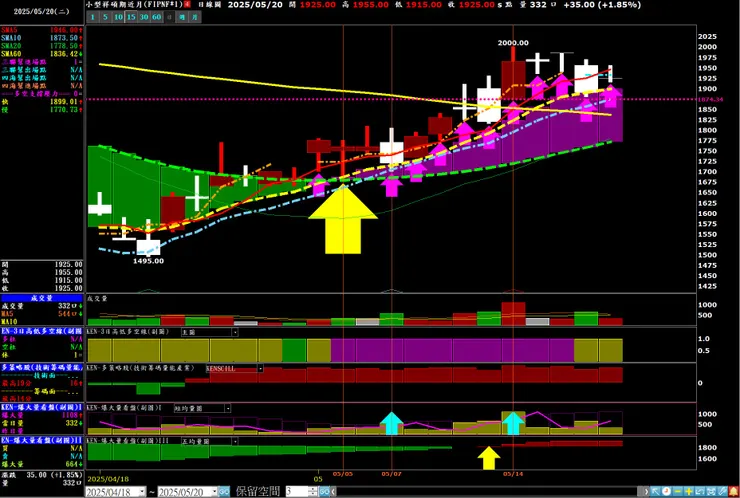
Task: Select the arrow cursor tool icon
Action: (x=656, y=491)
